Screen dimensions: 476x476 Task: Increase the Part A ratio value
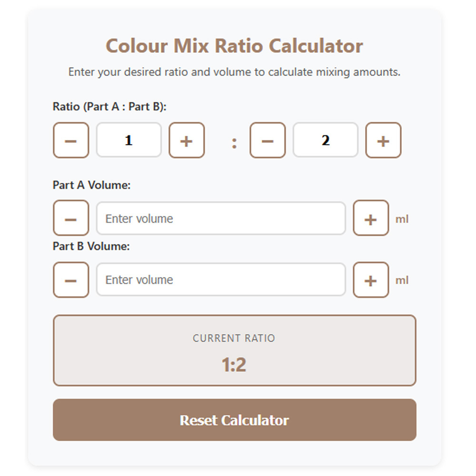187,140
